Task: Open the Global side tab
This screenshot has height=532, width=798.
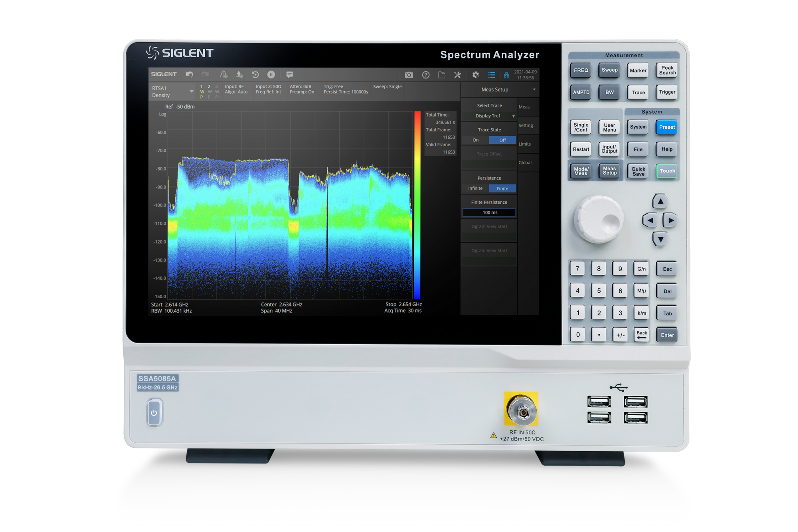Action: [x=525, y=163]
